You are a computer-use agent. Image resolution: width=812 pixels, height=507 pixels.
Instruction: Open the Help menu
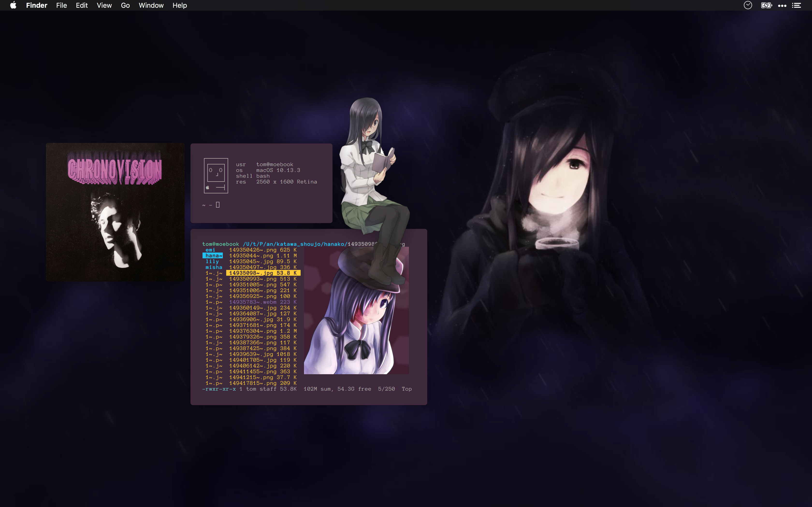(180, 5)
